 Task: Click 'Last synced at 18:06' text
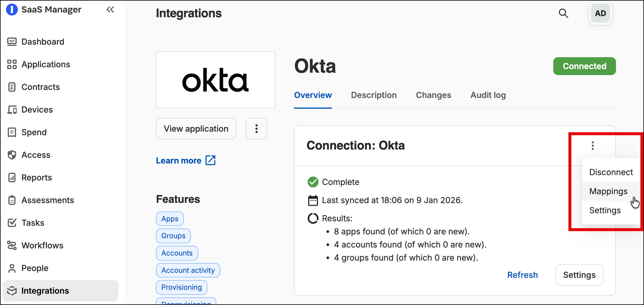(x=392, y=200)
